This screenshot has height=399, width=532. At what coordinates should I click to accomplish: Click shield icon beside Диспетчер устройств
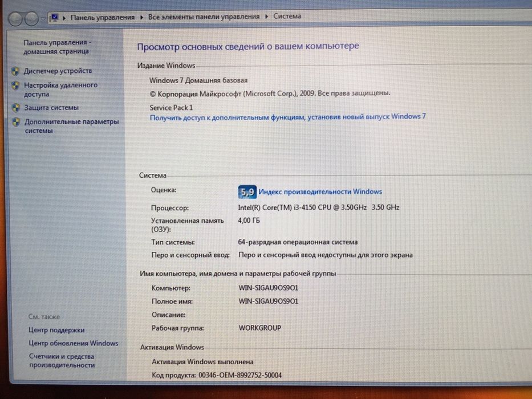[x=15, y=71]
